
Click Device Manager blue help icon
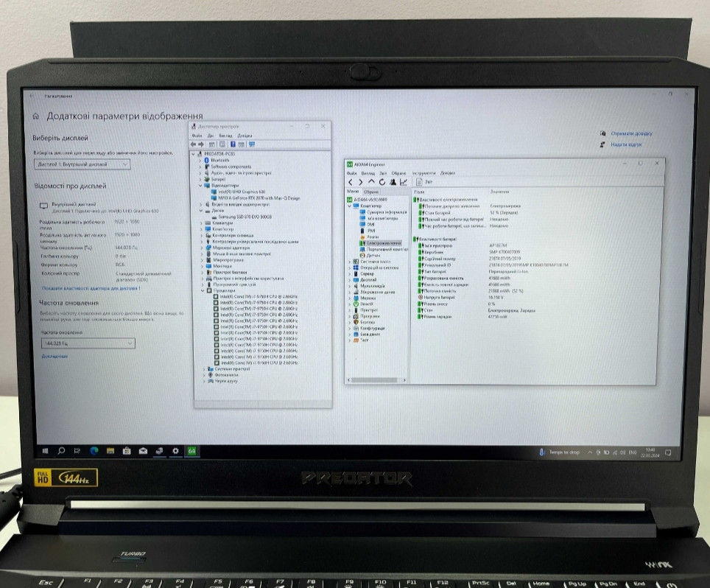232,144
